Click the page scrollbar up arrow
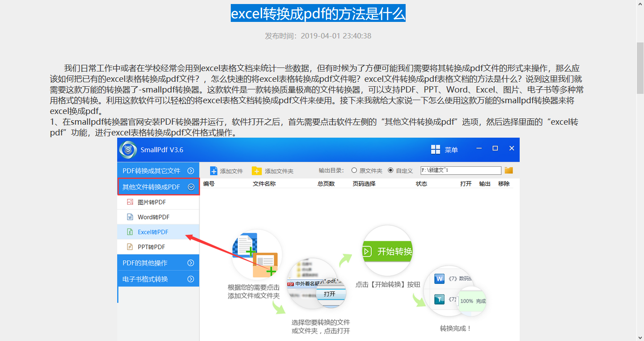The image size is (644, 341). click(x=640, y=4)
